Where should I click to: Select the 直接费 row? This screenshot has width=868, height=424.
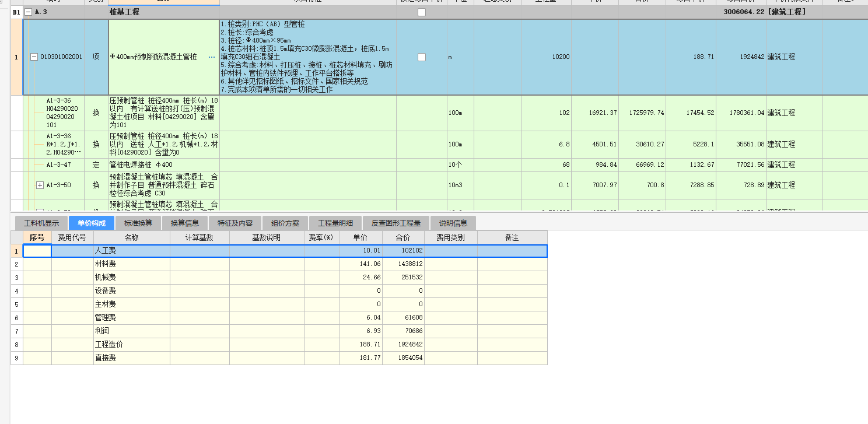pos(279,358)
